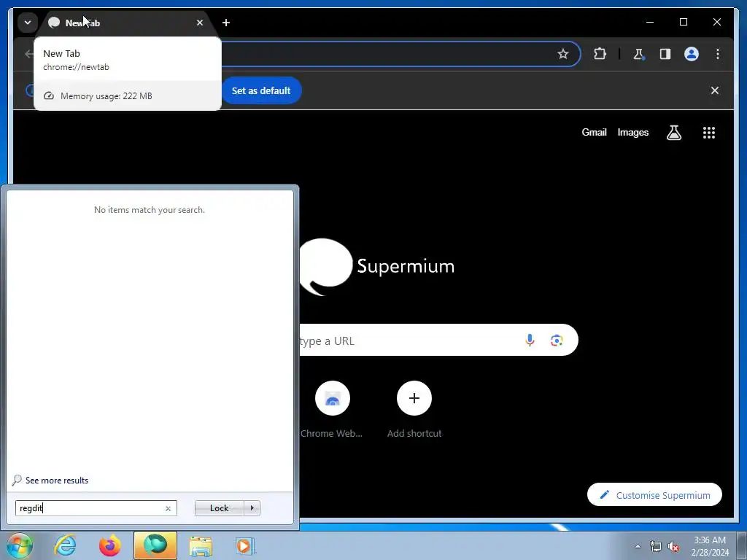747x560 pixels.
Task: Open Chrome Labs flask in toolbar
Action: (x=638, y=54)
